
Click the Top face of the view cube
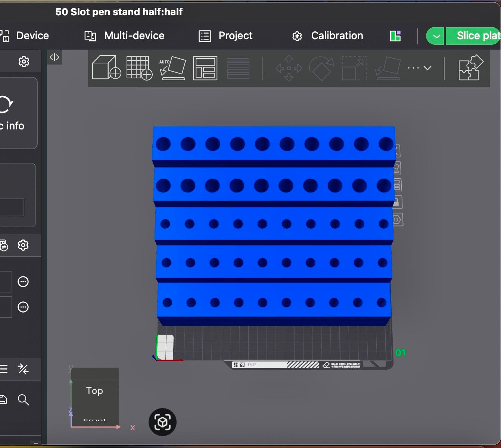pyautogui.click(x=95, y=391)
